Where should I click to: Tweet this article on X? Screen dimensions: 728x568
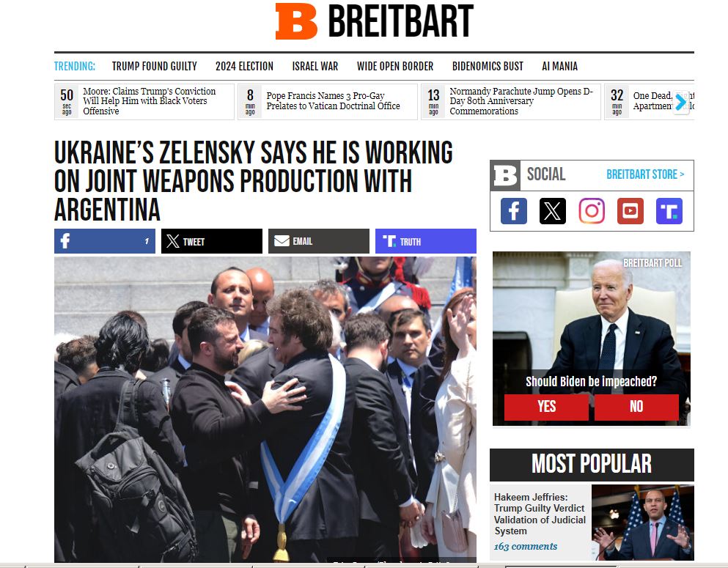(x=212, y=241)
